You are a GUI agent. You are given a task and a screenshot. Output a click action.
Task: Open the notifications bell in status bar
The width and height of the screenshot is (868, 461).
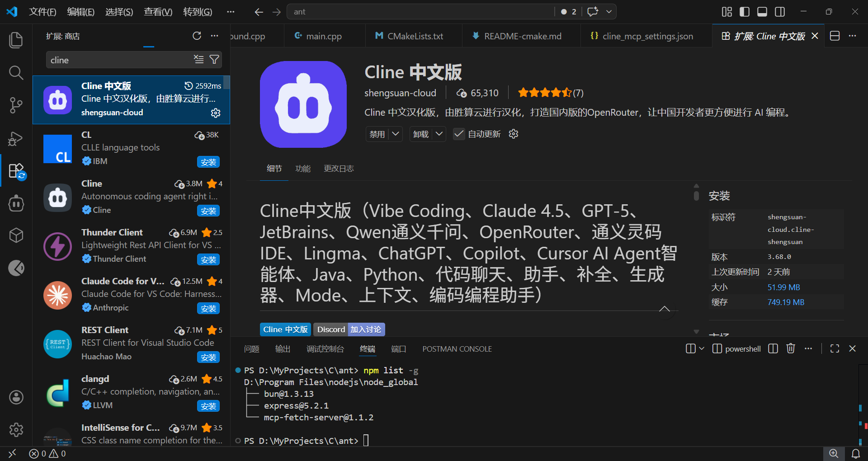(x=856, y=453)
